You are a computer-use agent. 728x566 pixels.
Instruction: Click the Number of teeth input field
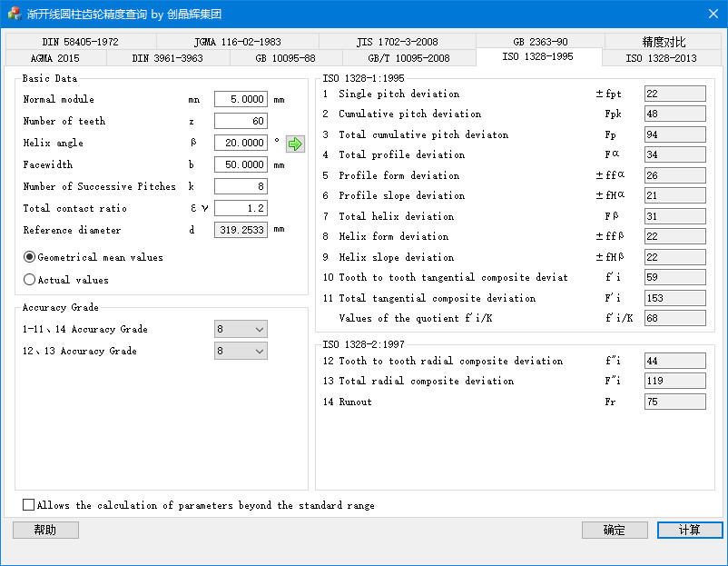(241, 121)
